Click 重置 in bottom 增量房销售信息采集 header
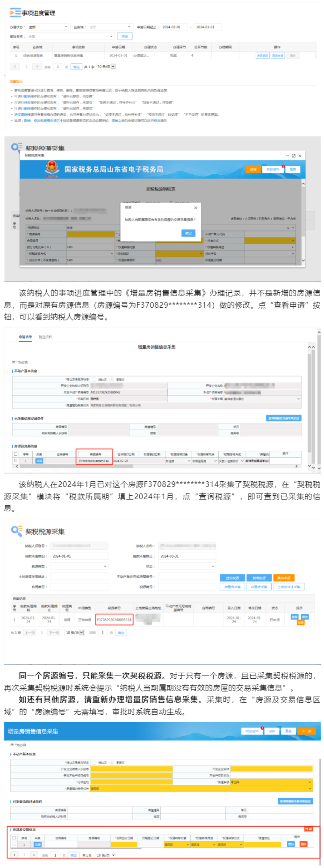 [289, 731]
